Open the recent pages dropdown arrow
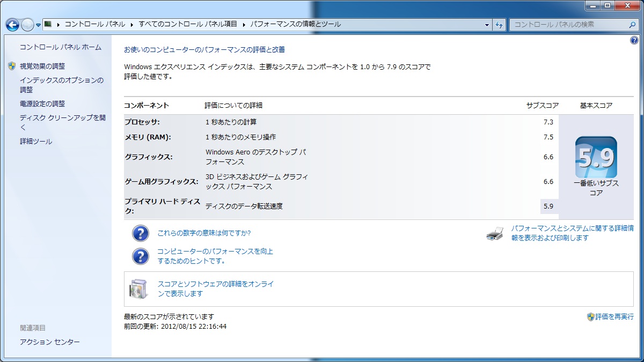Image resolution: width=644 pixels, height=362 pixels. (39, 25)
